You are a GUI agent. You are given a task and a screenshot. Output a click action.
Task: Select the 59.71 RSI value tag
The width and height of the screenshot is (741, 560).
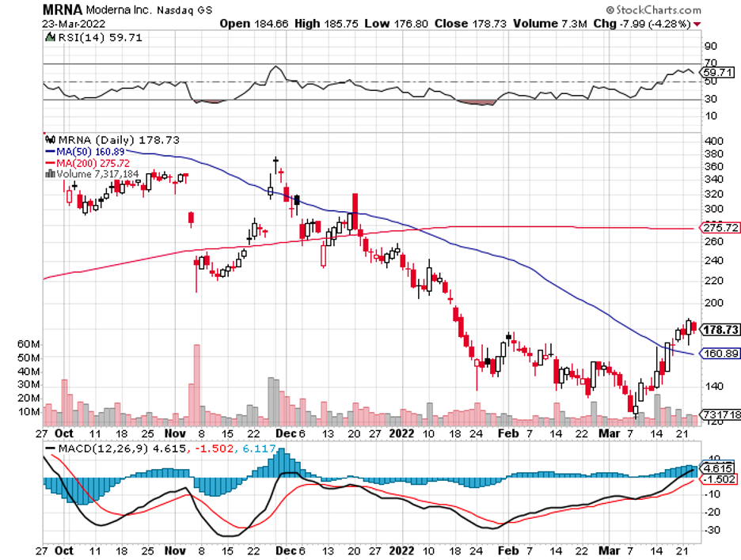pyautogui.click(x=720, y=71)
